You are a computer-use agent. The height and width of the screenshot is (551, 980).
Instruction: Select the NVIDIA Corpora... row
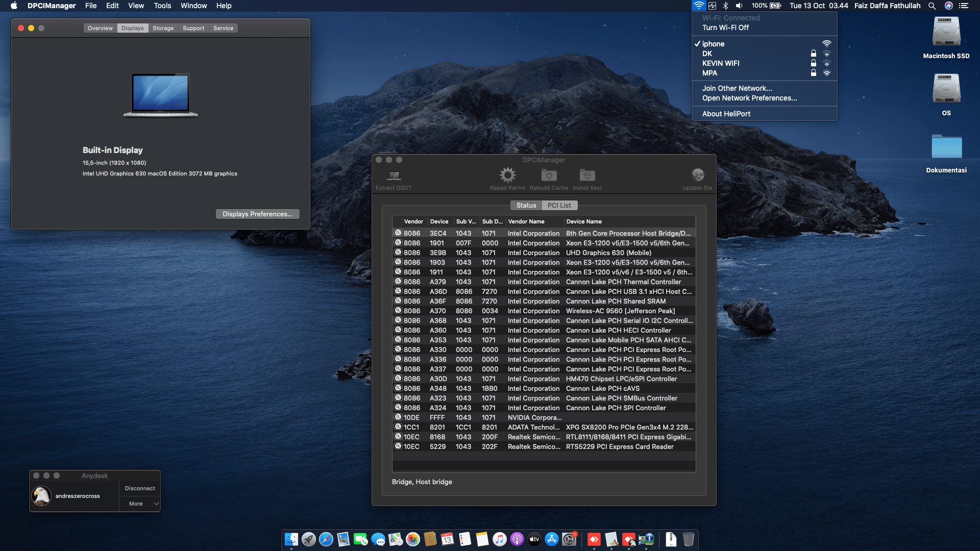pos(544,417)
